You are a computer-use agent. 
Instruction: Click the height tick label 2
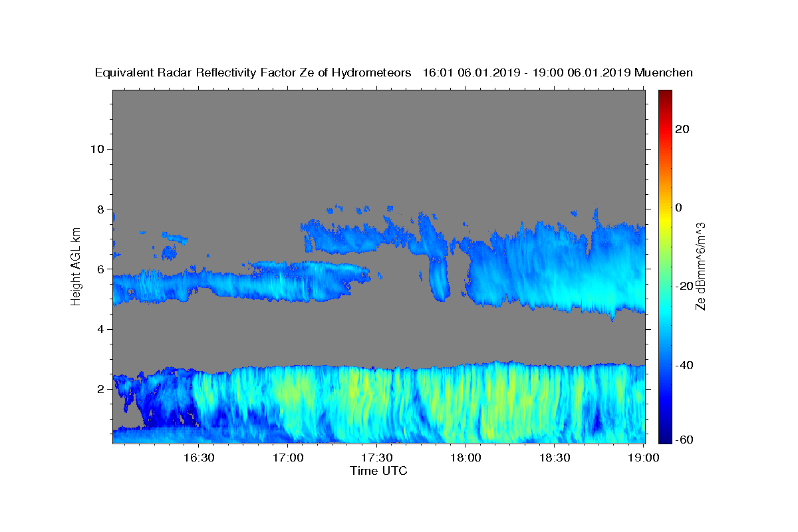pyautogui.click(x=100, y=389)
